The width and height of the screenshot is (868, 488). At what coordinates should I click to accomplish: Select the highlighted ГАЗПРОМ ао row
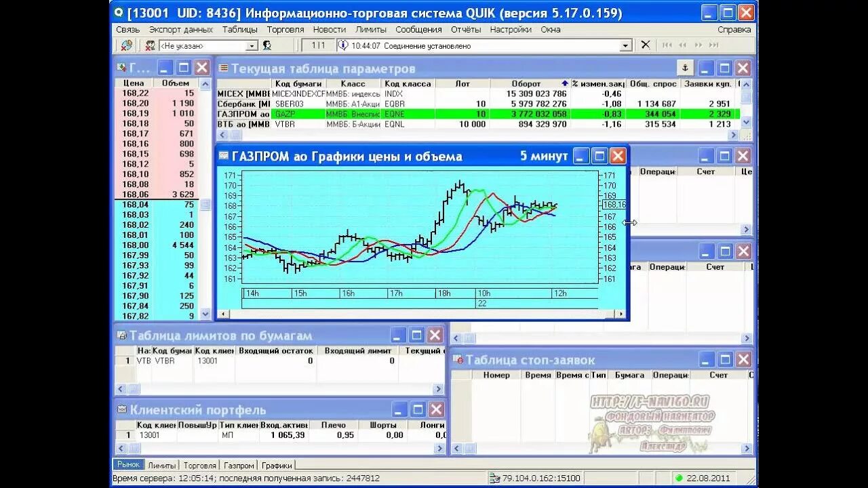tap(478, 114)
